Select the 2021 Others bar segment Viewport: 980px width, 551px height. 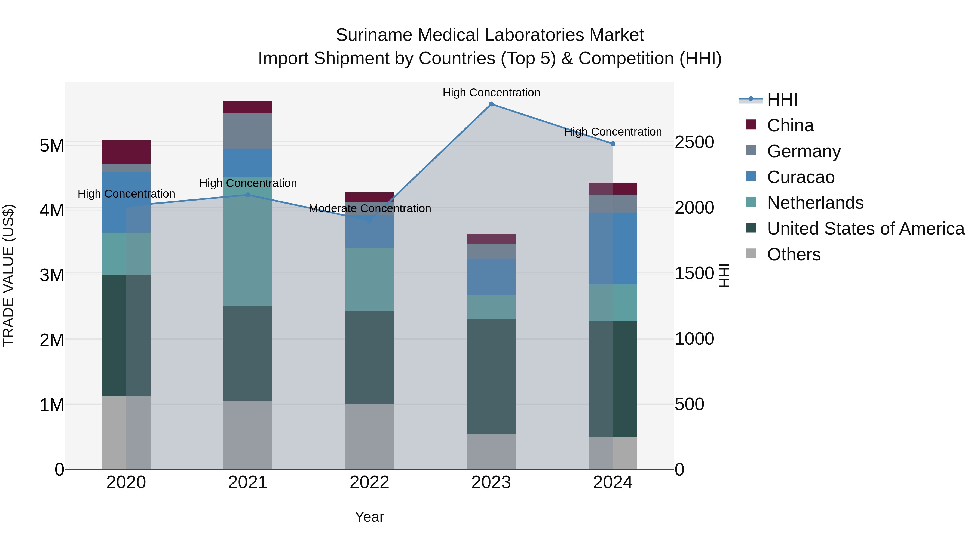(x=248, y=435)
